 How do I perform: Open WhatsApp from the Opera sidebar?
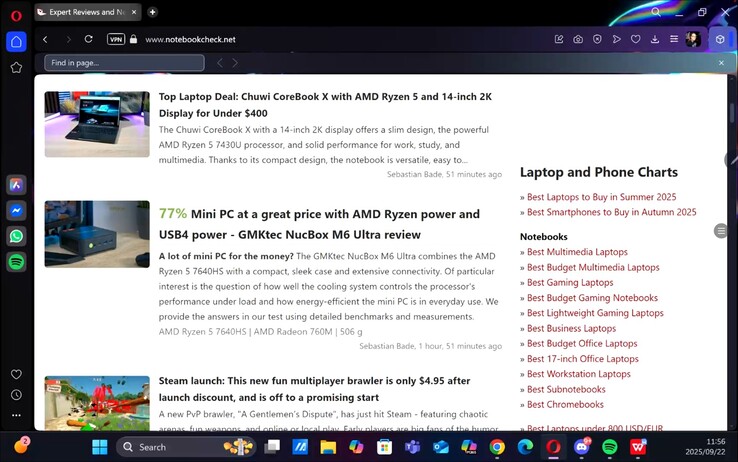tap(16, 237)
